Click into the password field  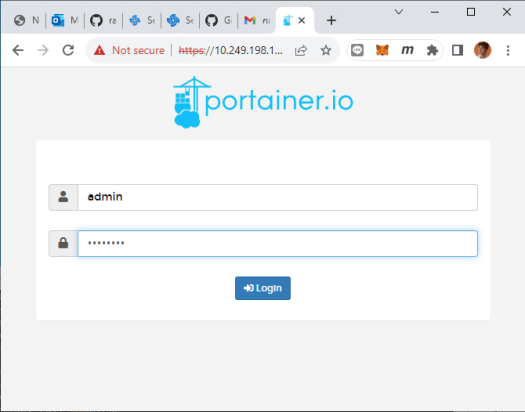point(278,243)
